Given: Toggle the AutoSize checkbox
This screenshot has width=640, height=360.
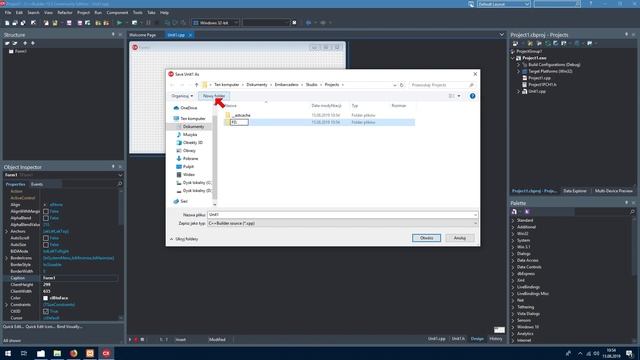Looking at the screenshot, I should pos(46,244).
